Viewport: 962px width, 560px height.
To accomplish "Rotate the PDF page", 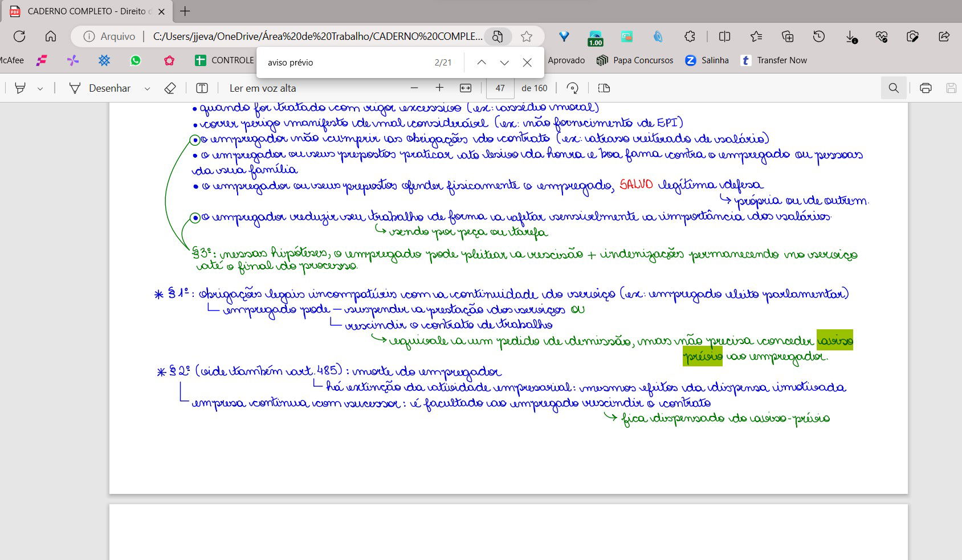I will pyautogui.click(x=572, y=88).
